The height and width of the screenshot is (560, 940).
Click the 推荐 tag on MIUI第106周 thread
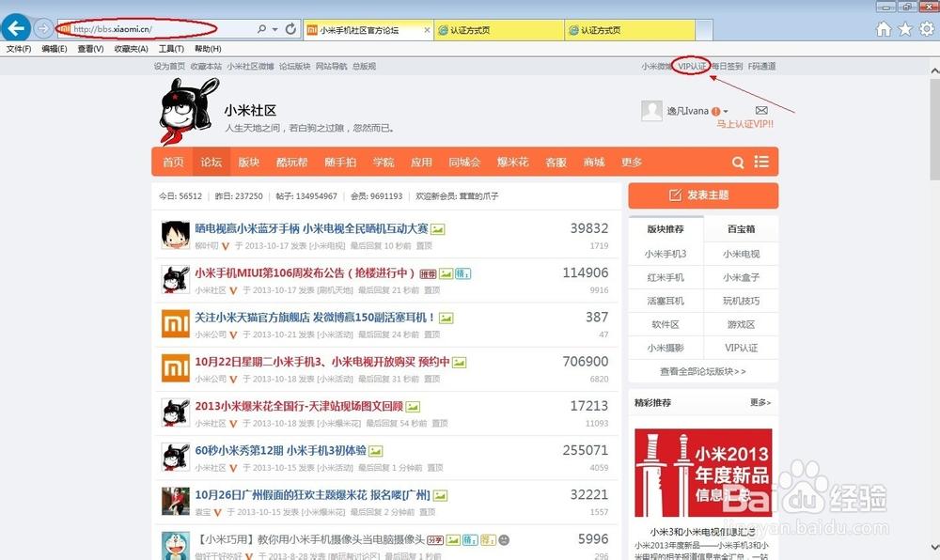click(x=428, y=274)
